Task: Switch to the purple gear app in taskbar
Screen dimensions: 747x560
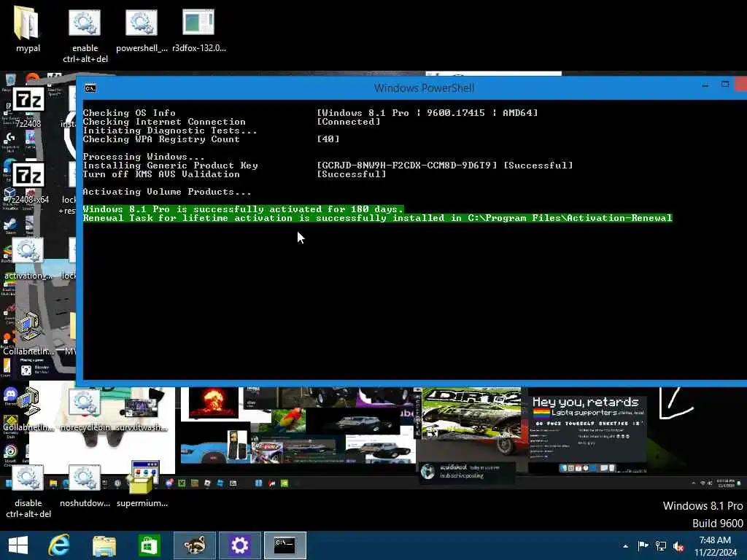Action: click(239, 545)
